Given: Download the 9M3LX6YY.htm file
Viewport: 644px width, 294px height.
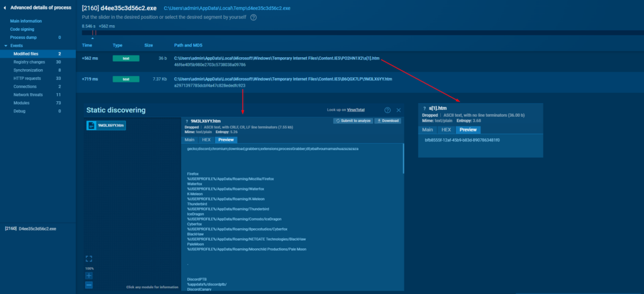Looking at the screenshot, I should [x=389, y=121].
